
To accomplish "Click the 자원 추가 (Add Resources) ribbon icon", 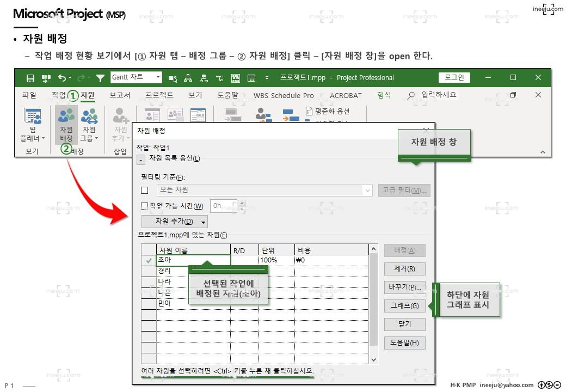I will pos(121,125).
